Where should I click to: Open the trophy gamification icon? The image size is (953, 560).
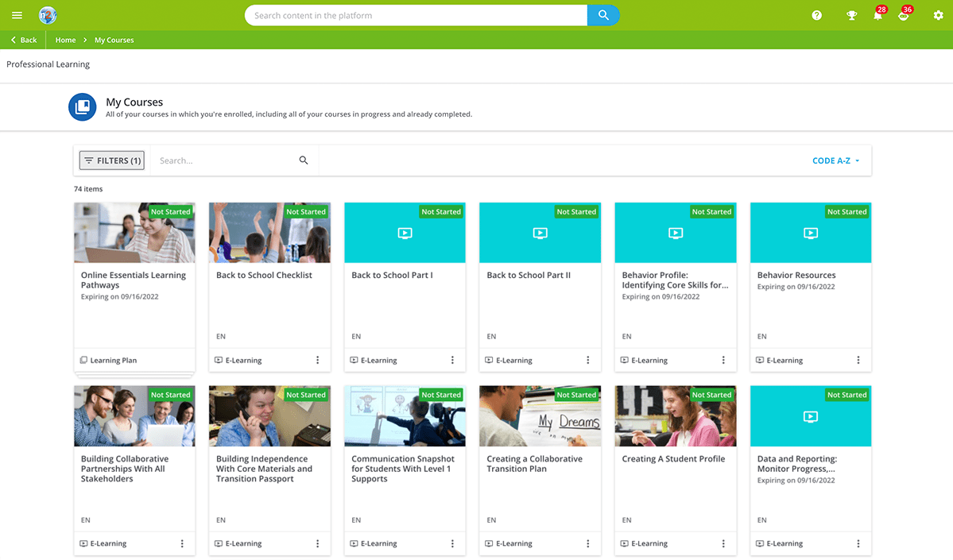point(851,16)
